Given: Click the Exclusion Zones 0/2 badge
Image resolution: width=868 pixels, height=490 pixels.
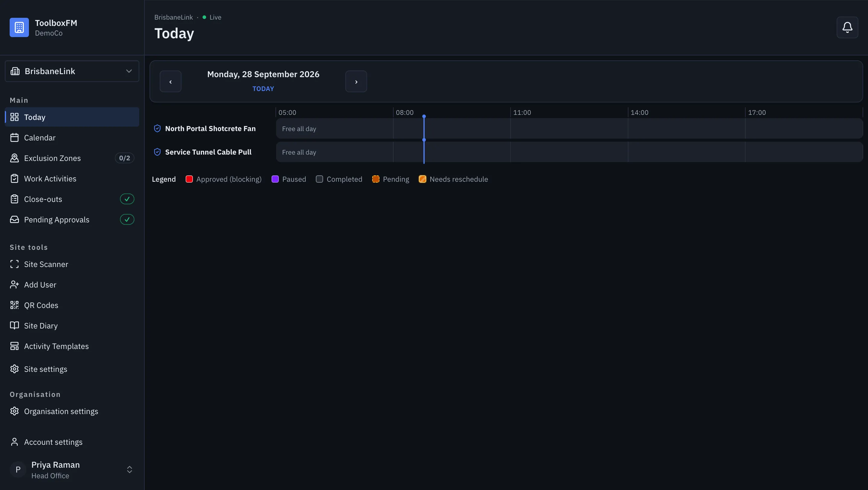Looking at the screenshot, I should click(125, 158).
